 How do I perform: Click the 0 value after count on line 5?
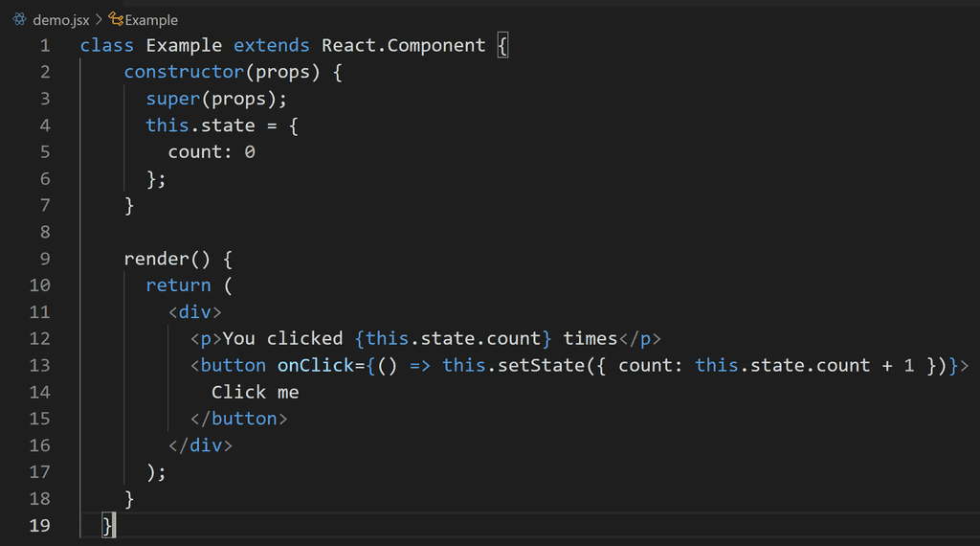(250, 152)
